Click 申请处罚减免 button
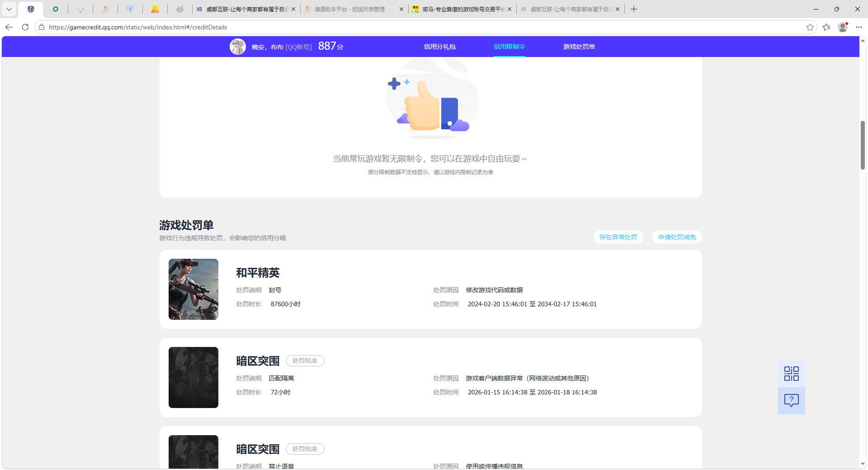The height and width of the screenshot is (470, 868). pos(677,237)
